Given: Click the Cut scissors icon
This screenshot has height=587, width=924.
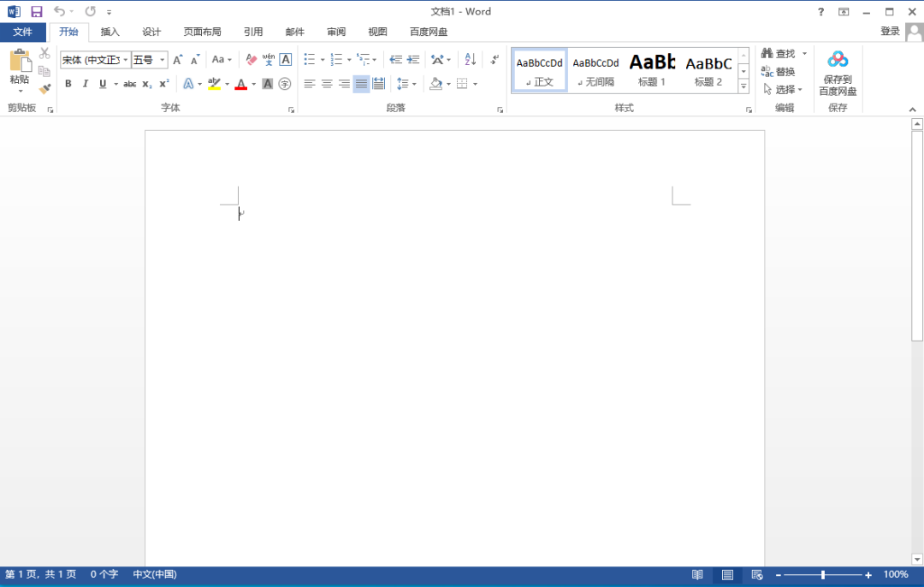Looking at the screenshot, I should [x=44, y=53].
